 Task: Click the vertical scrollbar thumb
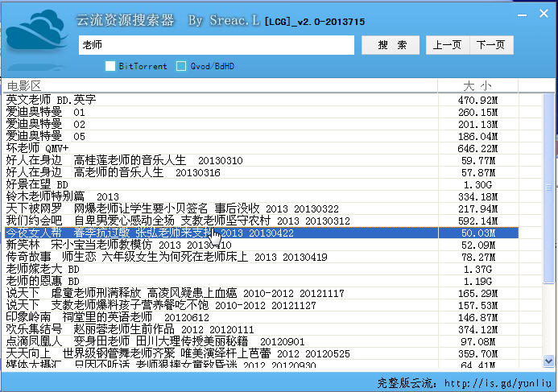click(548, 188)
